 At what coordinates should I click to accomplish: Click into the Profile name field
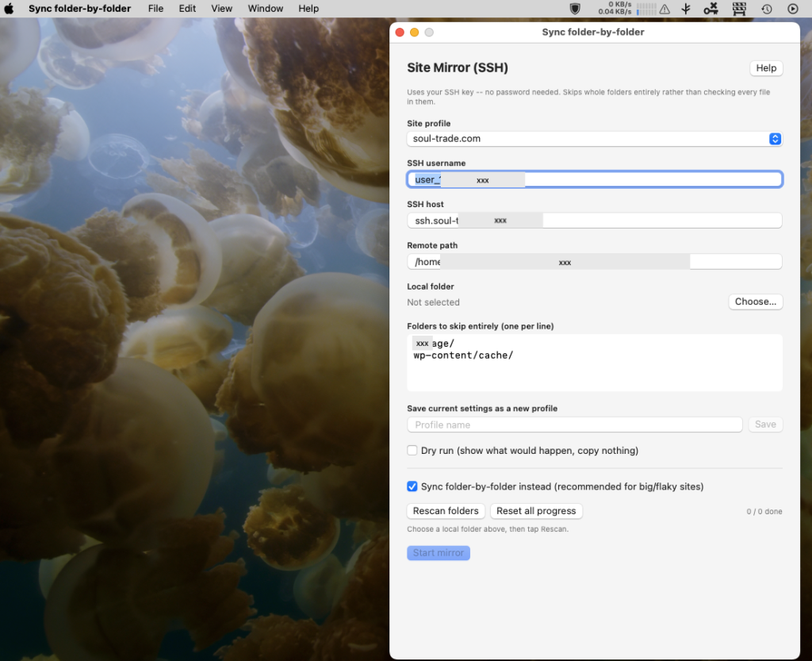(x=574, y=425)
